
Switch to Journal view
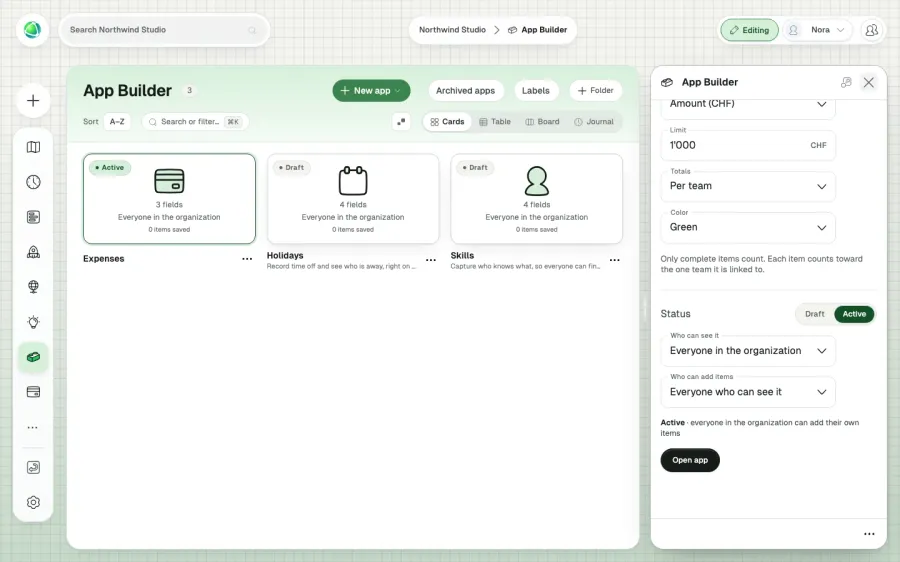click(594, 122)
